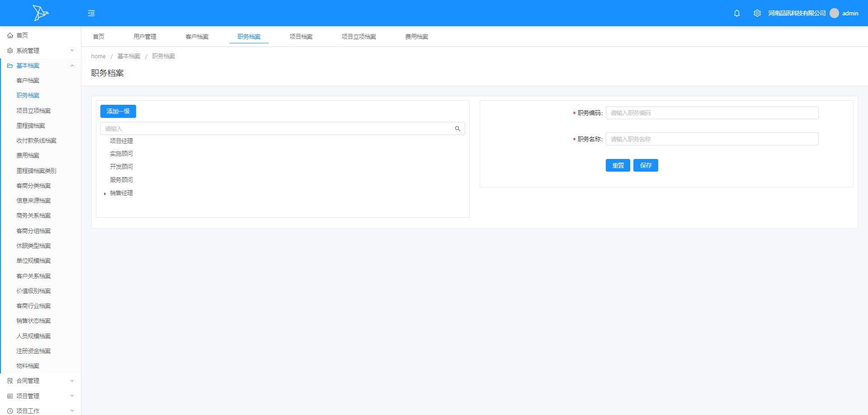Click the 河南品讯科技有限公司 company name
This screenshot has height=415, width=868.
[797, 13]
